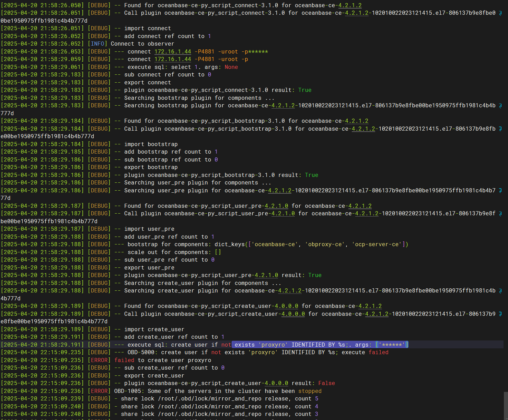508x420 pixels.
Task: Click timestamp '2025-04-20 21:58:26.050' on first line
Action: tap(42, 5)
